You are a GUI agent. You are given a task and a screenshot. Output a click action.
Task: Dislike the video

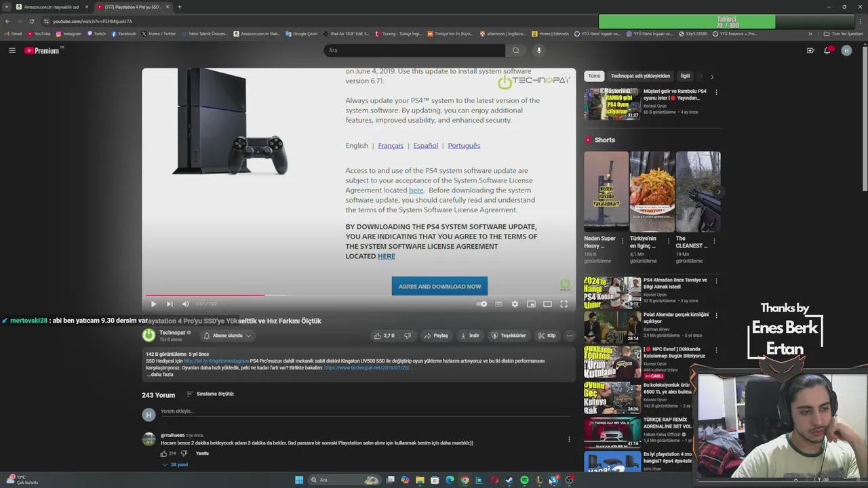pos(408,335)
